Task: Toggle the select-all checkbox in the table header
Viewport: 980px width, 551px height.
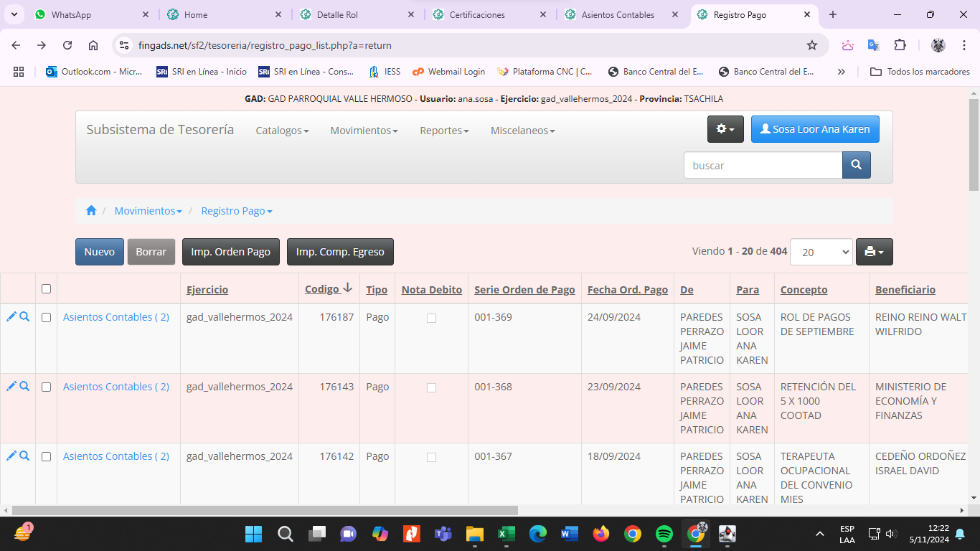Action: coord(47,289)
